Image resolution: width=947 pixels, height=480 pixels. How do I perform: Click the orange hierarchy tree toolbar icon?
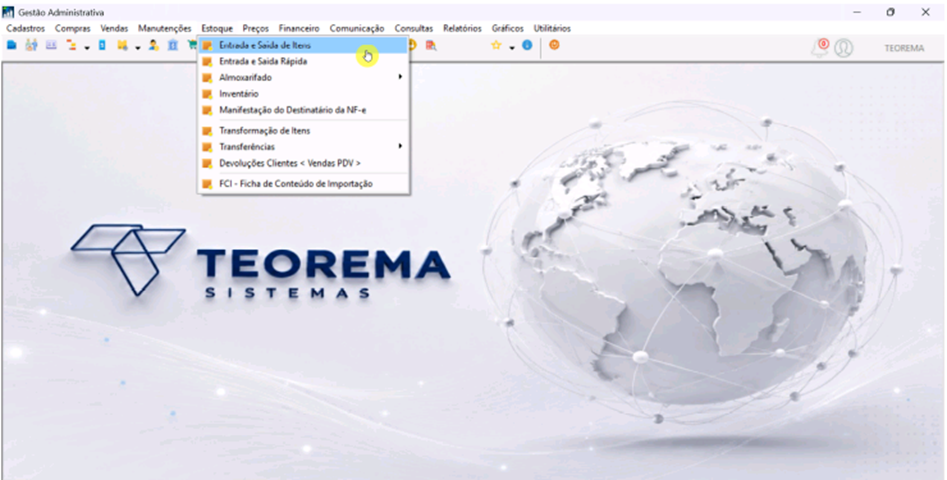click(71, 45)
